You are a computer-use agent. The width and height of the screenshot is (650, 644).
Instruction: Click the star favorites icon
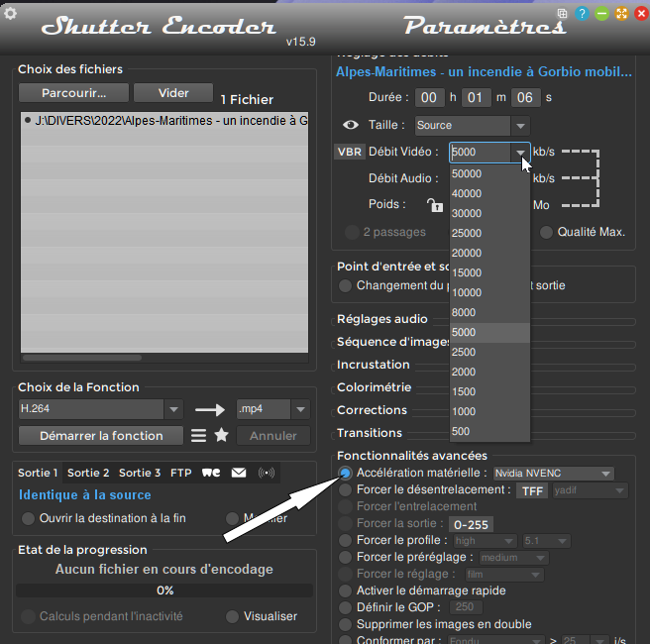click(x=221, y=435)
